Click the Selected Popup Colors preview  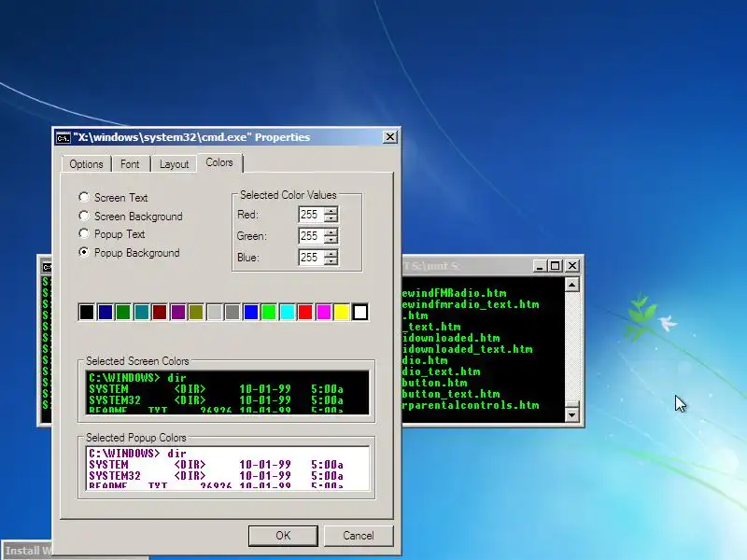(x=227, y=468)
